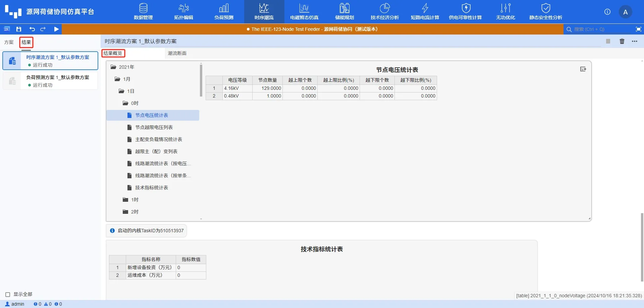Open the 拓扑编辑 topology editor

point(183,12)
